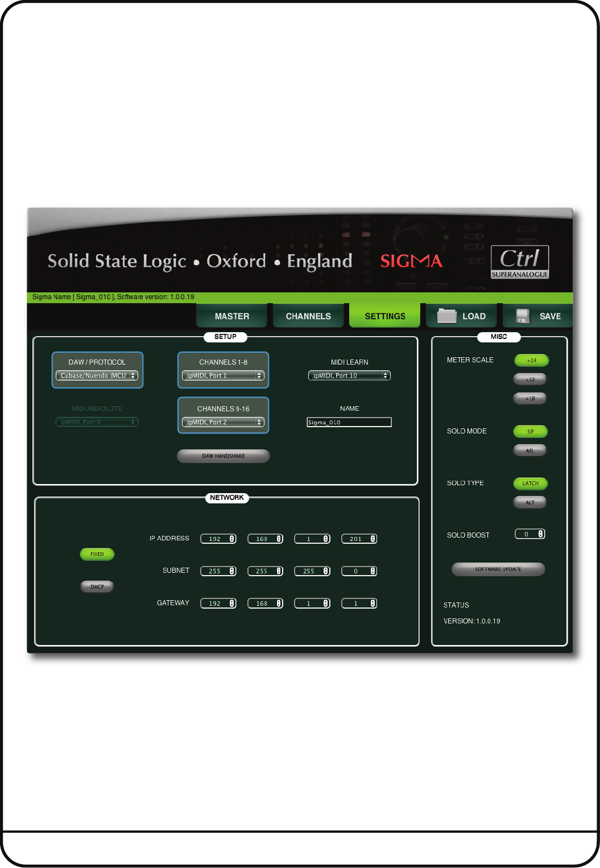Click IP address first octet stepper 192

[x=218, y=539]
